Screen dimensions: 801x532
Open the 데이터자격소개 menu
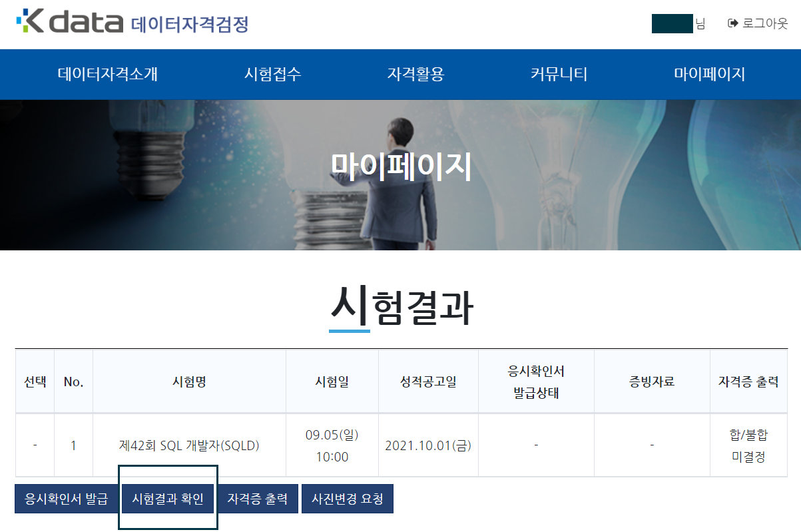click(109, 75)
